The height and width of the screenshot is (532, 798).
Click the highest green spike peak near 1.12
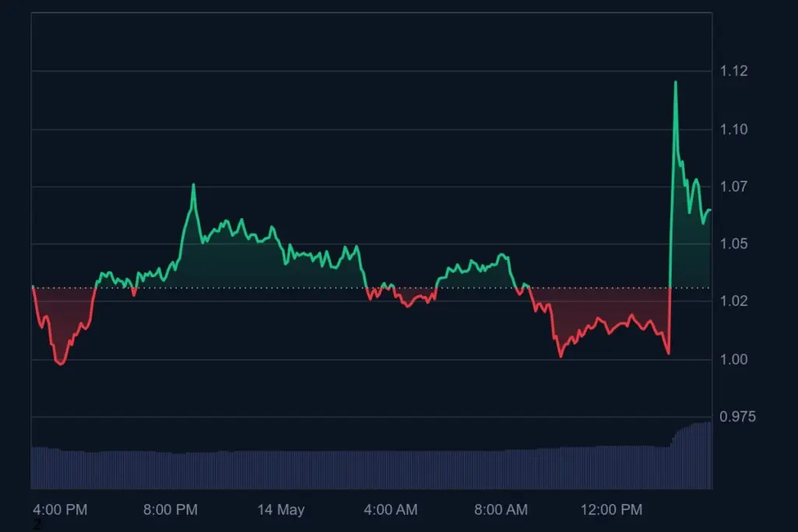[x=675, y=83]
